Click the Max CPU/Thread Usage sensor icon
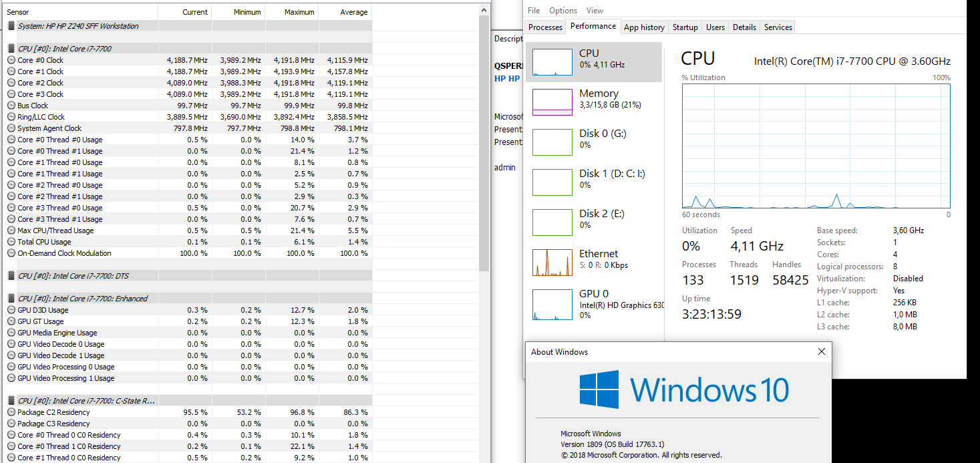980x463 pixels. [x=11, y=230]
